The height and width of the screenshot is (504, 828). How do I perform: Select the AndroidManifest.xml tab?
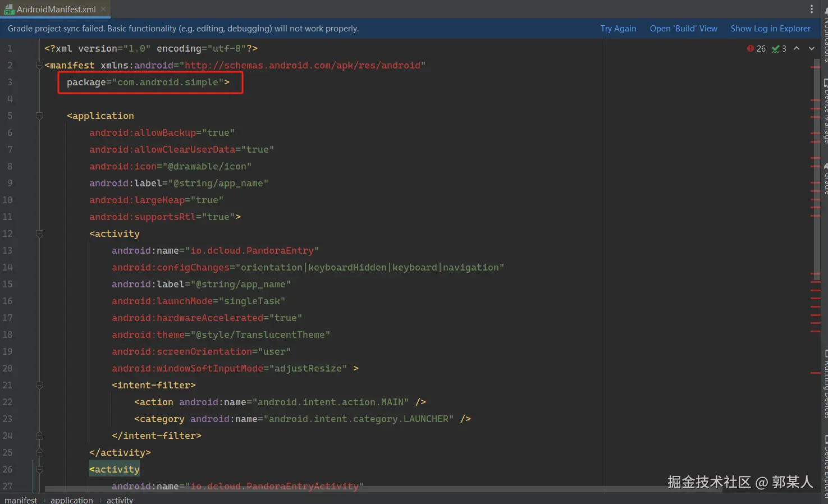[56, 9]
